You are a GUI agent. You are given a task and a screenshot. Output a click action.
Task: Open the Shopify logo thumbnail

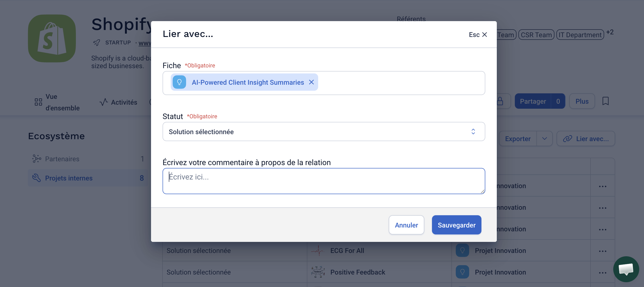click(52, 38)
